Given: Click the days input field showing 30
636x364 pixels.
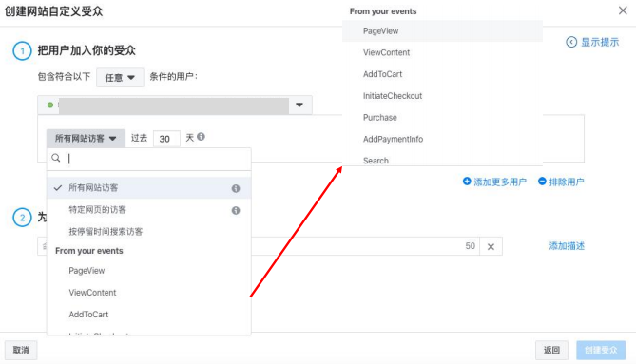Looking at the screenshot, I should [166, 139].
